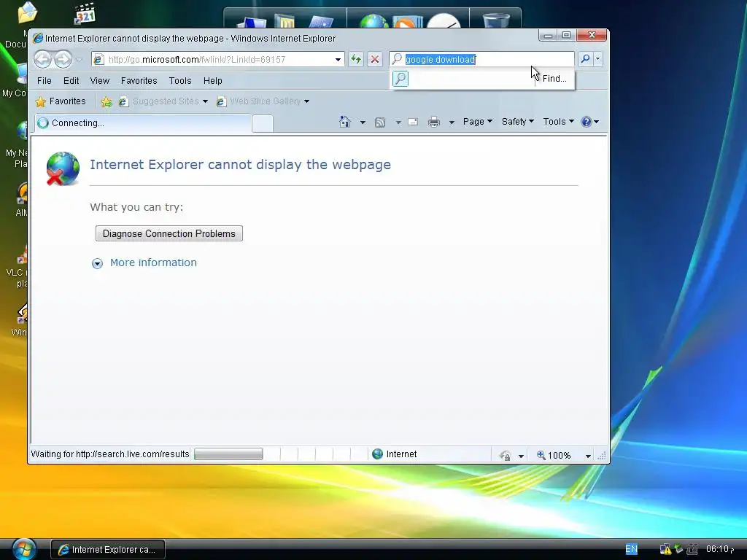
Task: Open the Page command menu
Action: [x=477, y=122]
